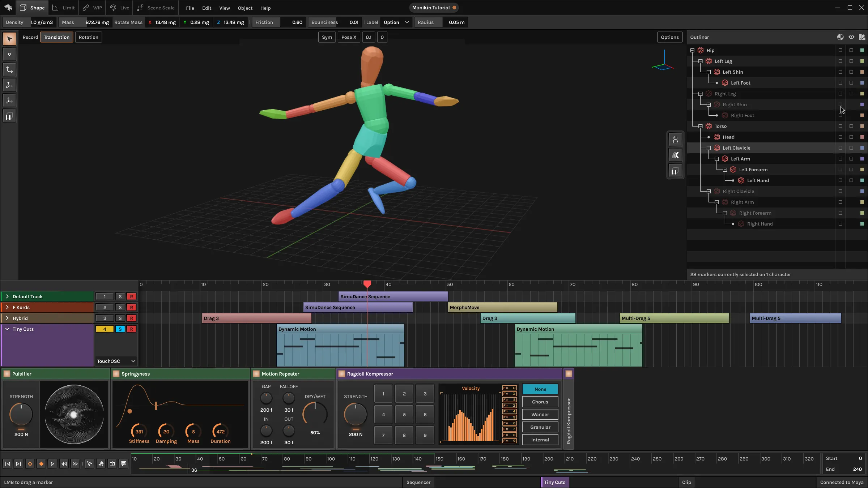Viewport: 868px width, 488px height.
Task: Click the eye icon in Outliner header
Action: click(851, 37)
